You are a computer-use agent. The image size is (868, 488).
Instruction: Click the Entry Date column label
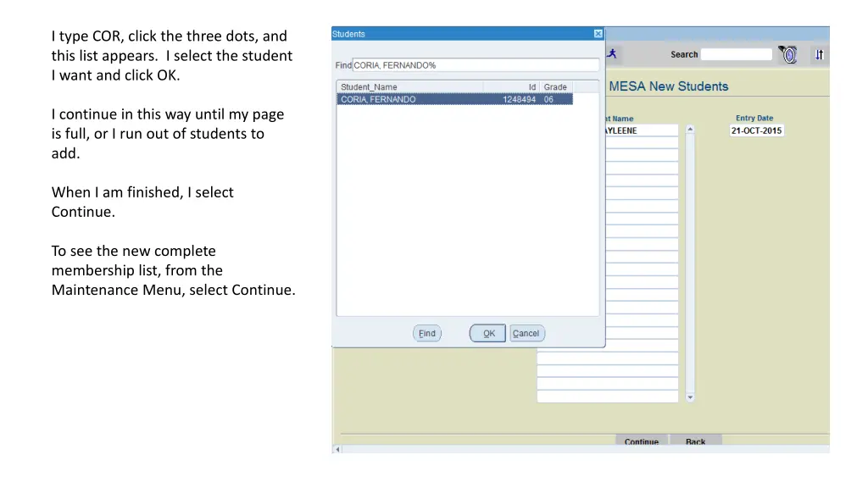754,118
